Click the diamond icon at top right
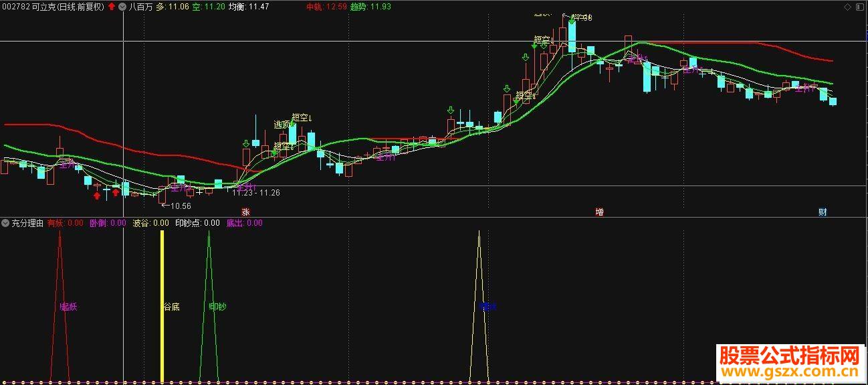The width and height of the screenshot is (868, 385). [x=849, y=7]
